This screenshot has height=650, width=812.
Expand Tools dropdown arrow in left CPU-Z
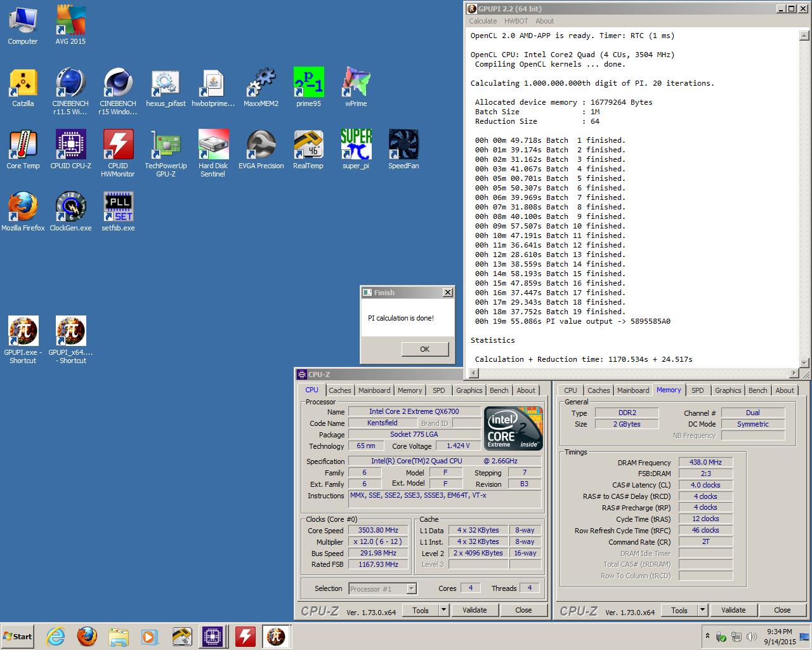coord(443,610)
